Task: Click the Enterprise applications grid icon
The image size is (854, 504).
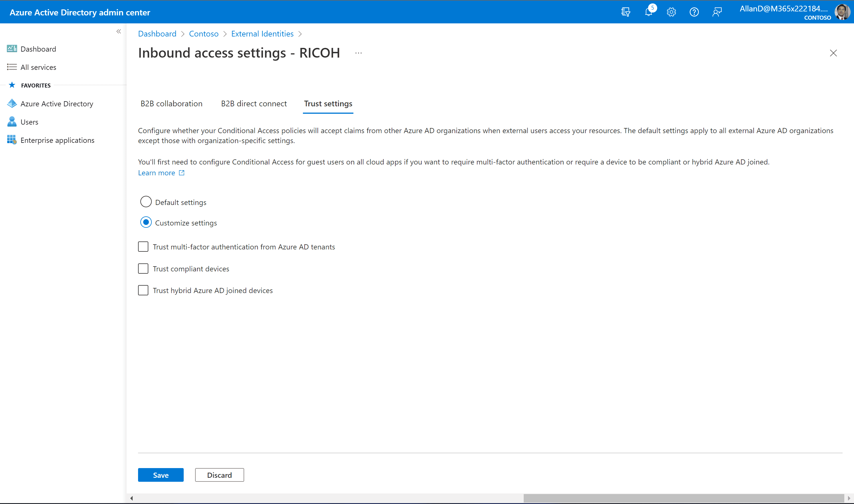Action: coord(12,140)
